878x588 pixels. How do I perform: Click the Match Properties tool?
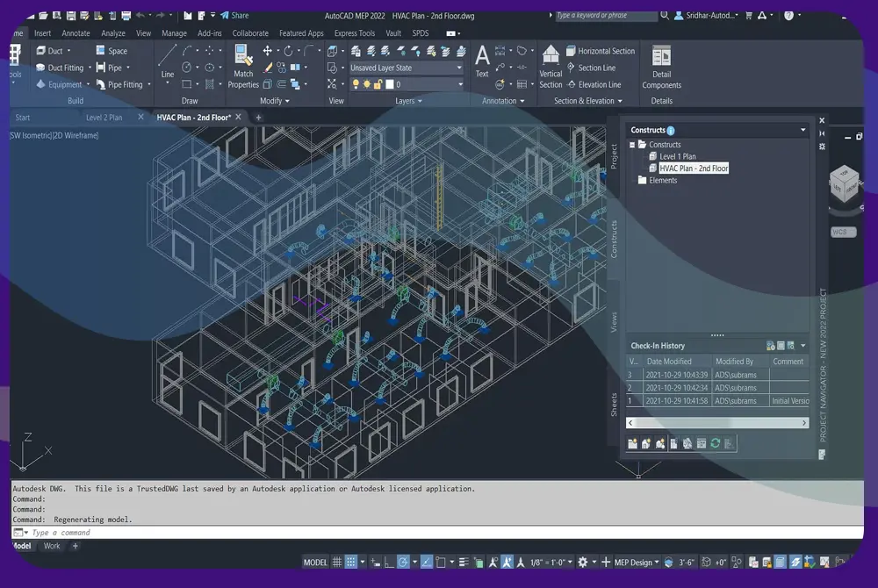(243, 67)
